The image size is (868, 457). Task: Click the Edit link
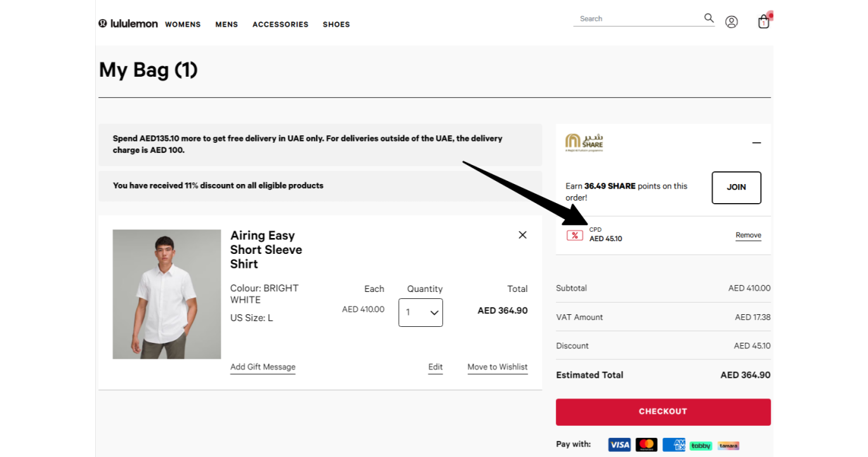pos(435,367)
